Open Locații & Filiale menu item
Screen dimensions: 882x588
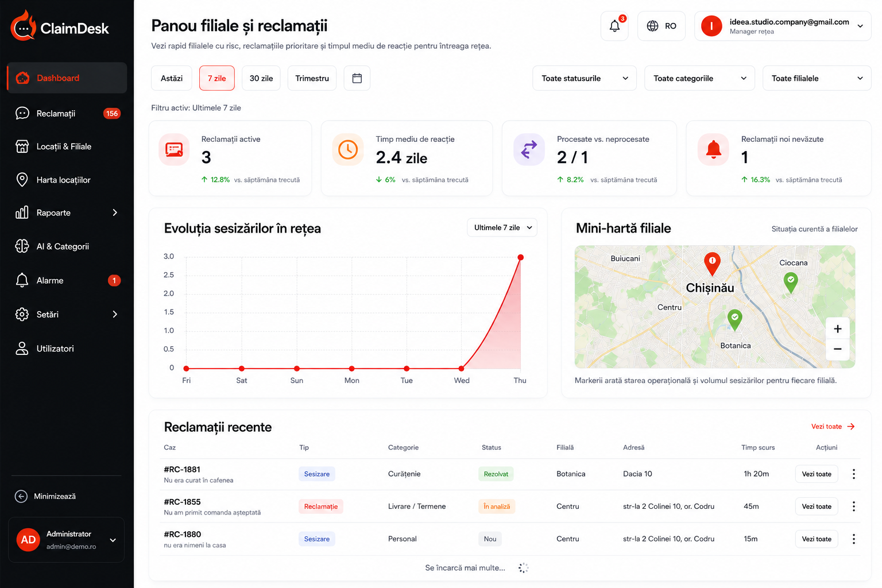[x=67, y=146]
